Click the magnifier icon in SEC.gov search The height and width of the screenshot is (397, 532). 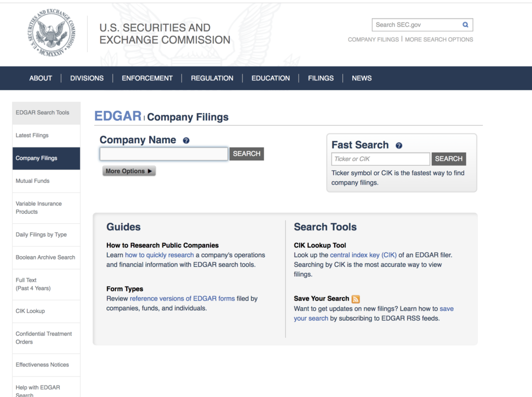465,25
